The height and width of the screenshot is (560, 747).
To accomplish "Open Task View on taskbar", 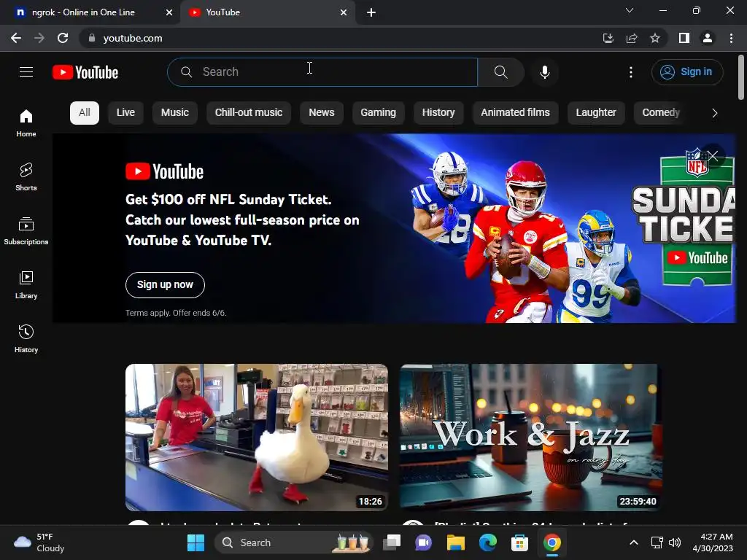I will 392,542.
